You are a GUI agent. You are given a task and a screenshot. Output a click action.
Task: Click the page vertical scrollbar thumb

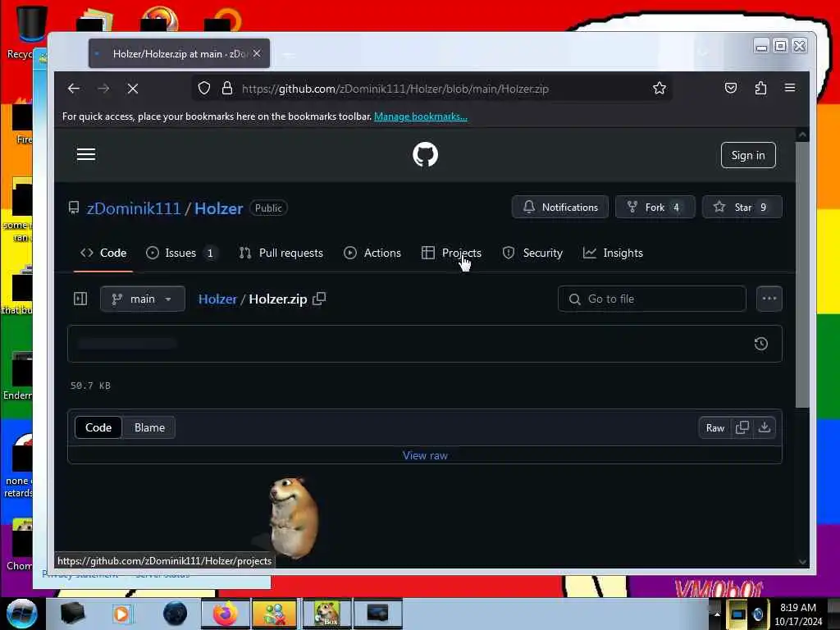(x=802, y=274)
